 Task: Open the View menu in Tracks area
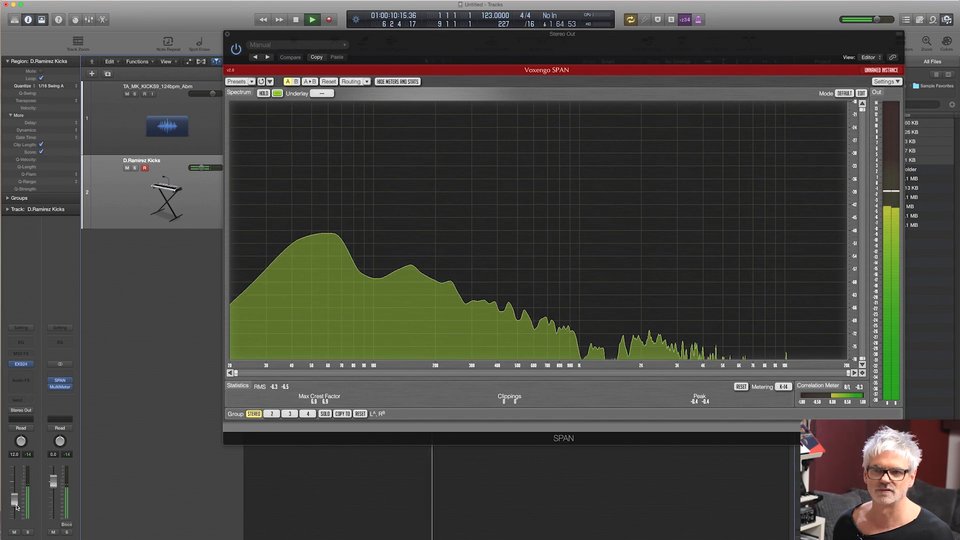pyautogui.click(x=167, y=61)
